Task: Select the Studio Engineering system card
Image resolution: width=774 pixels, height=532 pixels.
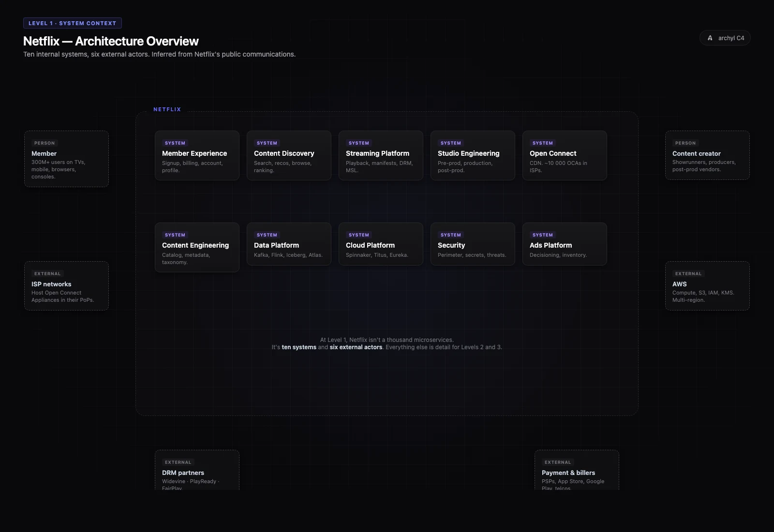Action: (473, 155)
